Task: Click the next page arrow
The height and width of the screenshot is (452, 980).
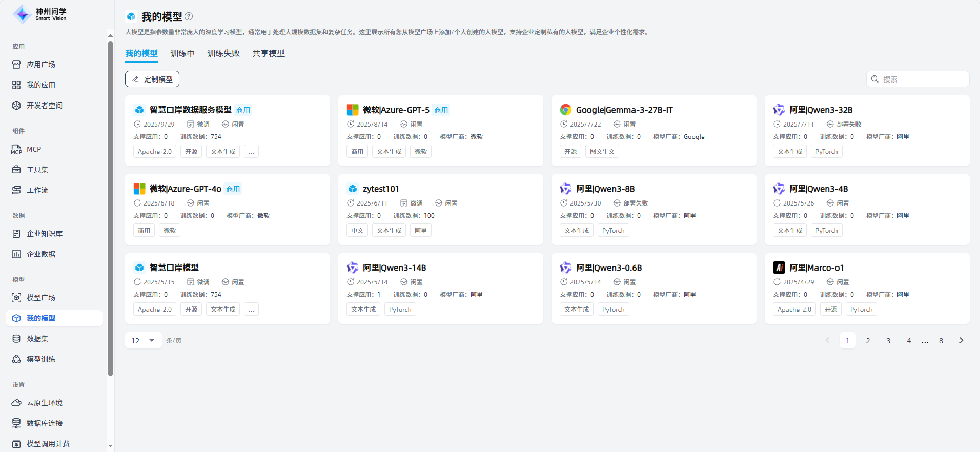Action: coord(961,340)
